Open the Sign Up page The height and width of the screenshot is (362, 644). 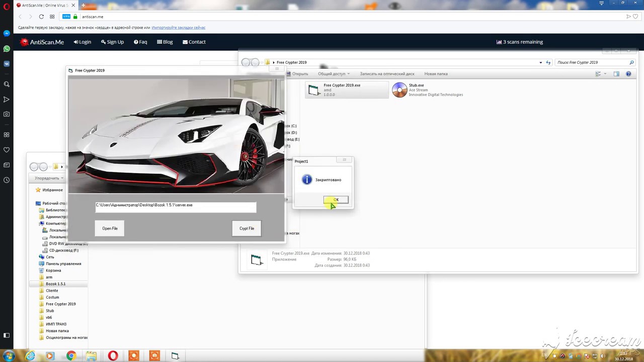(x=112, y=42)
